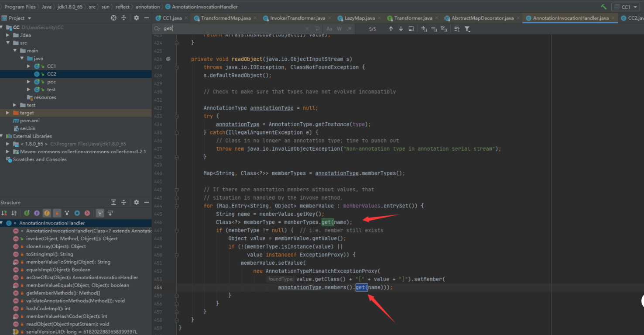Select all occurrences icon
The height and width of the screenshot is (335, 644).
click(x=444, y=28)
